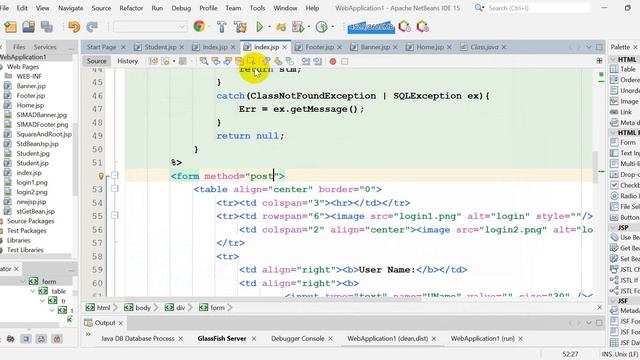The height and width of the screenshot is (360, 640).
Task: Open the Navigate menu
Action: coord(70,8)
